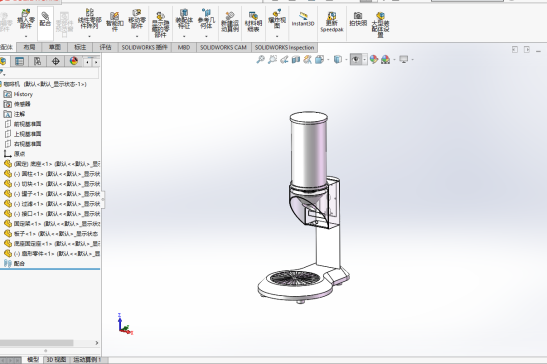
Task: Click Linear Component Pattern (线性零部件阵列) tool
Action: pyautogui.click(x=89, y=19)
